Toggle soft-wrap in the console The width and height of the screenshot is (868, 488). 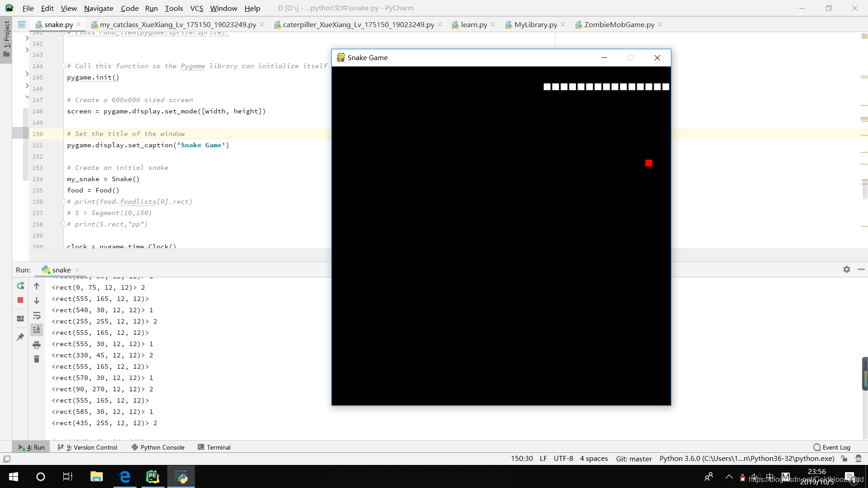coord(37,315)
